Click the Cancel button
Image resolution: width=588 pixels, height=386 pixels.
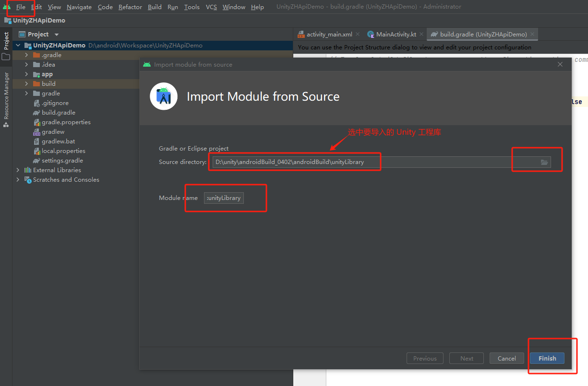pos(506,358)
